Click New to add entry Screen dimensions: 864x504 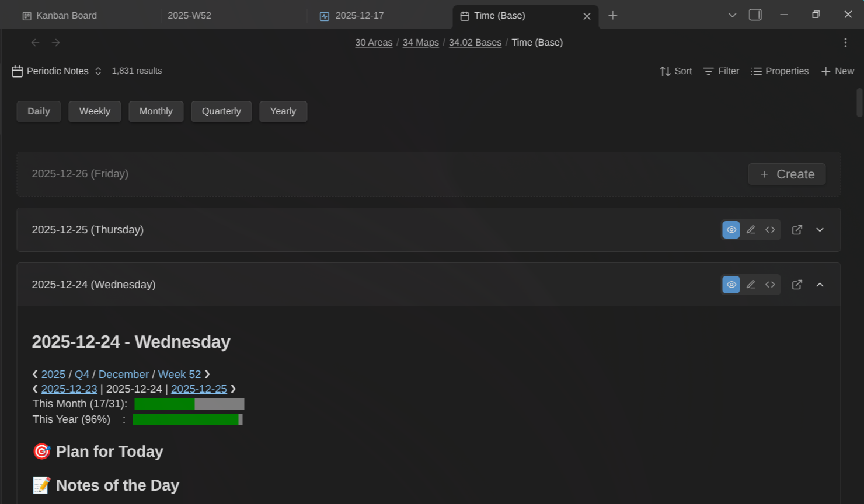[837, 71]
